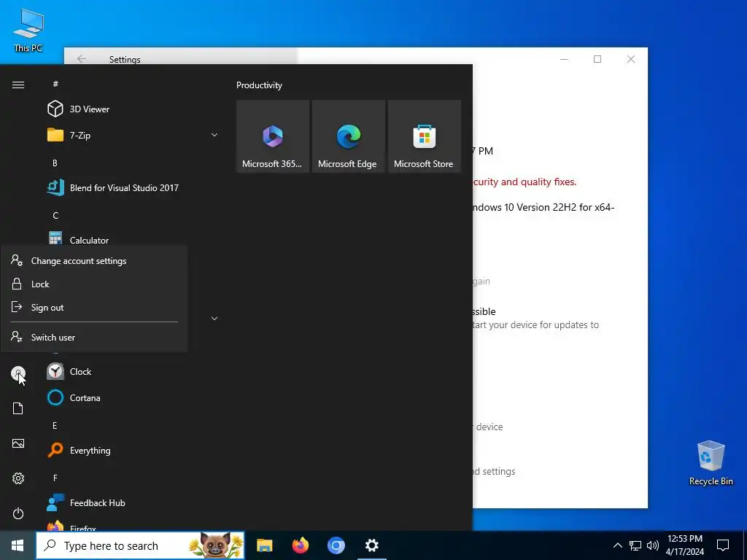Click the F letter header
Viewport: 747px width, 560px height.
tap(55, 478)
